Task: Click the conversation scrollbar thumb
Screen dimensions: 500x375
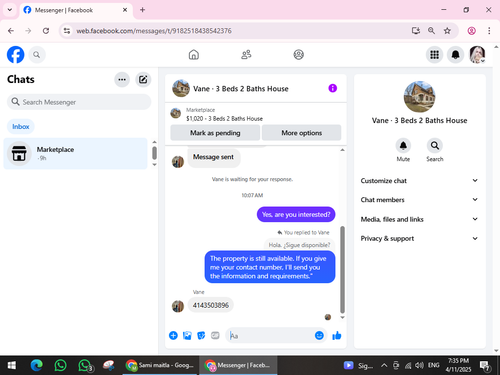Action: (342, 269)
